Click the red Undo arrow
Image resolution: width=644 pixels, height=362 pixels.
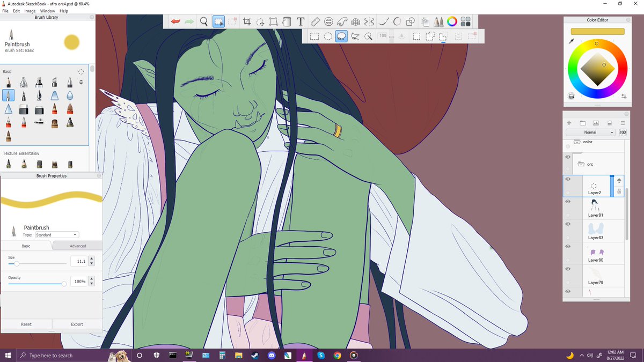pos(175,22)
